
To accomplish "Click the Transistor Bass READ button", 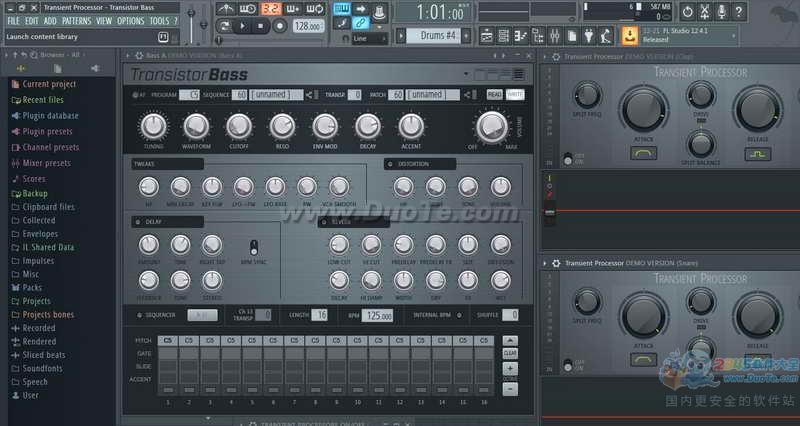I will pos(494,94).
